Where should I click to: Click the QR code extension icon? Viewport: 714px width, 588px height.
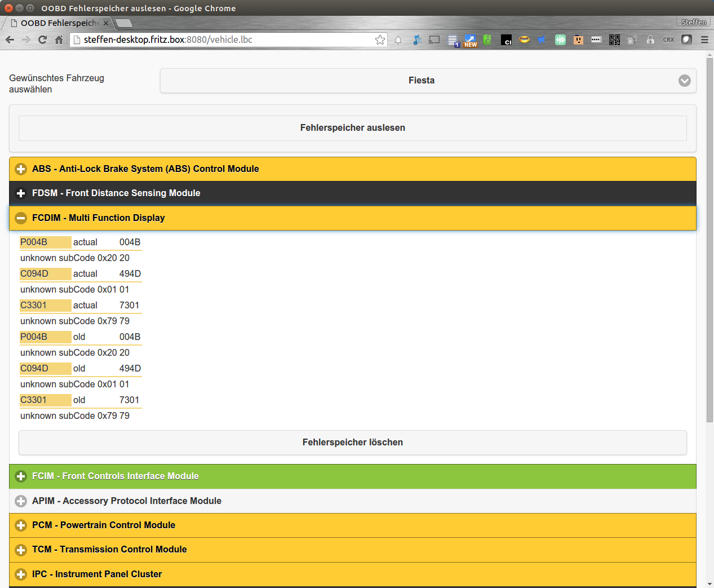(614, 39)
